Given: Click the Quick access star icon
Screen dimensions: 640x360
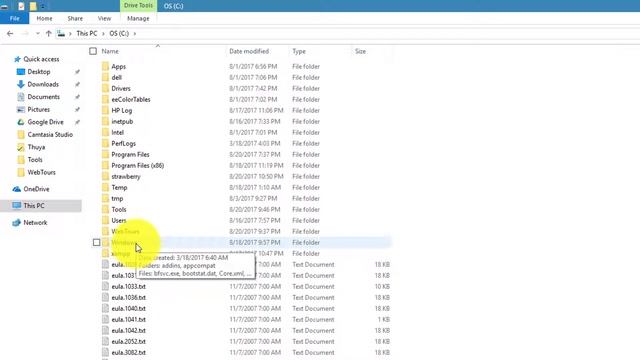Looking at the screenshot, I should point(17,59).
